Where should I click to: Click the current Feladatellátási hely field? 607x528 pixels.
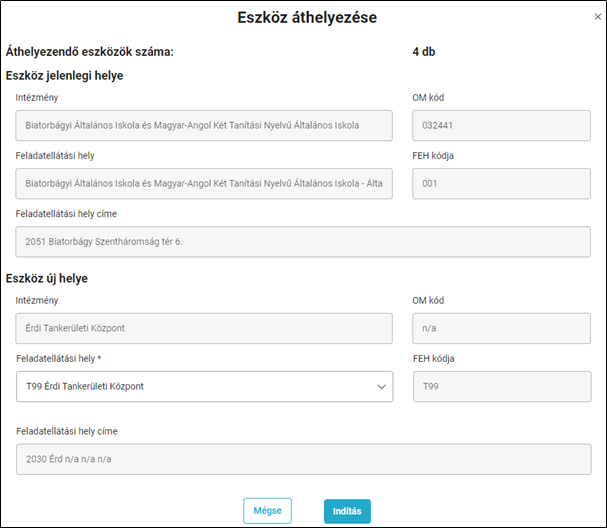click(x=204, y=183)
